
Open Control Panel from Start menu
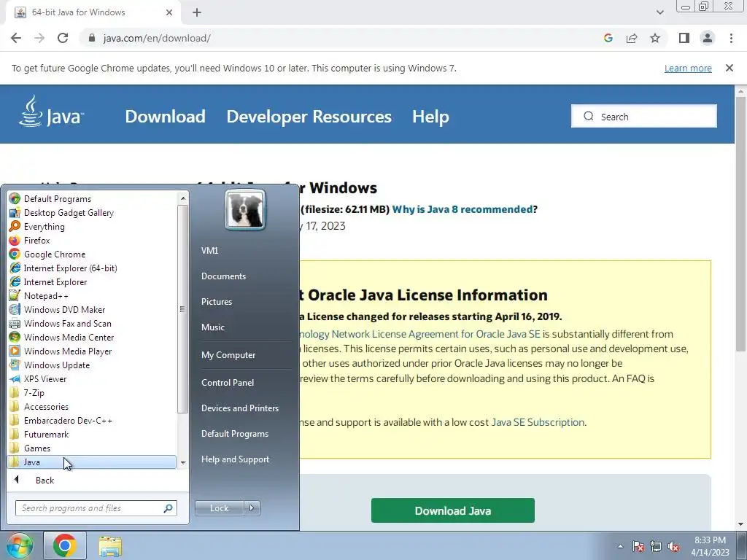[x=228, y=382]
